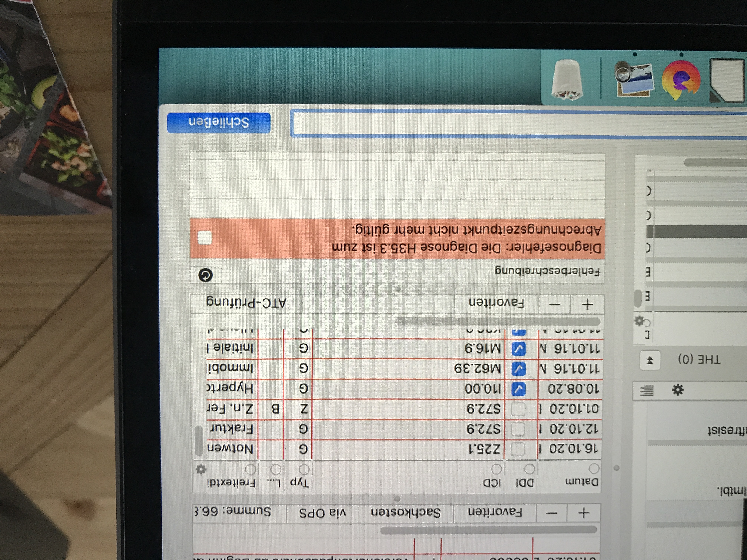This screenshot has height=560, width=747.
Task: Click the small gear above THE (0)
Action: click(640, 321)
